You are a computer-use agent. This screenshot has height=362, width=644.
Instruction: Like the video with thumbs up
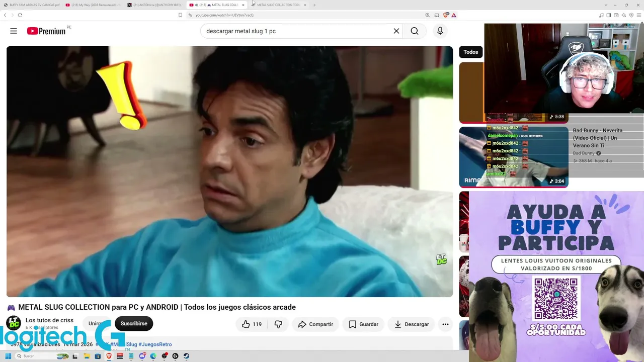(x=252, y=324)
